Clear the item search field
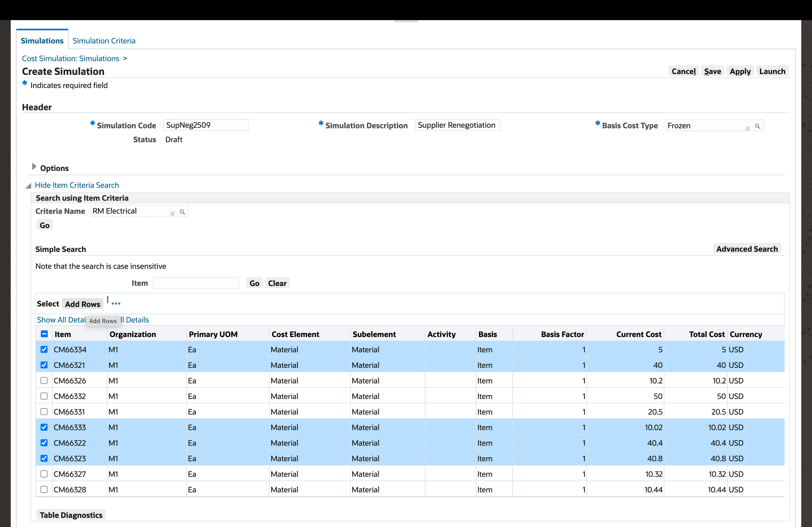 [277, 283]
